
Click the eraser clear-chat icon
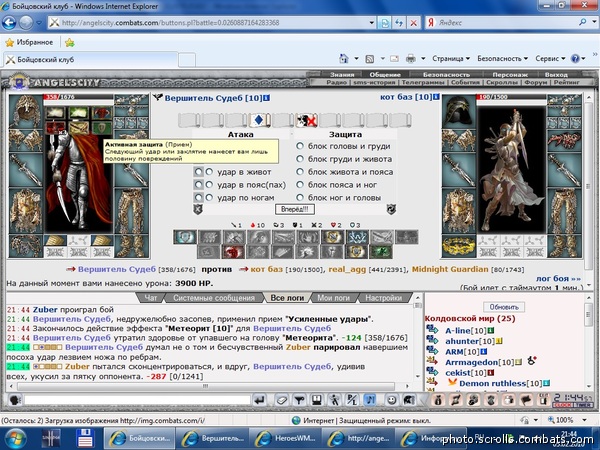pos(282,400)
